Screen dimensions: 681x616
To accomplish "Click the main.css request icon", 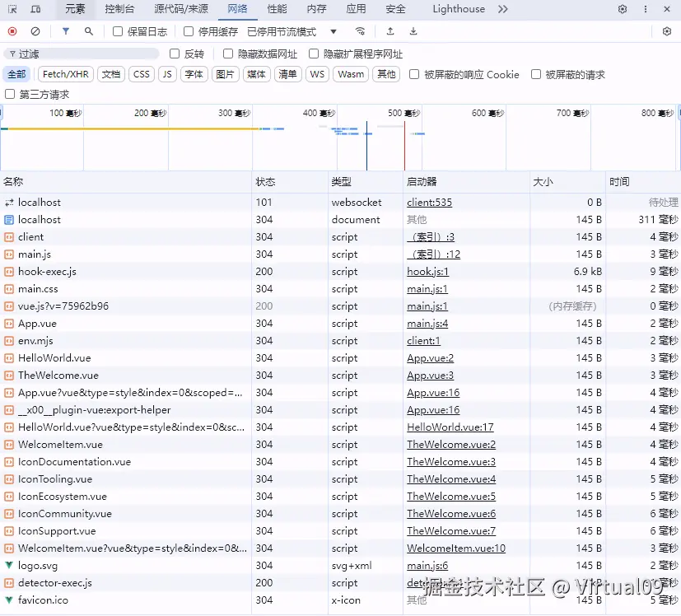I will (9, 289).
